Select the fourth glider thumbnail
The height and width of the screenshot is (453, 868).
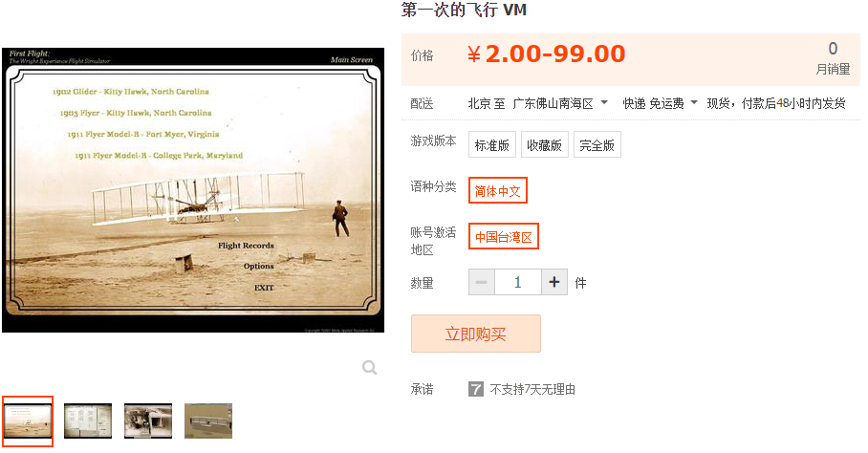tap(208, 421)
